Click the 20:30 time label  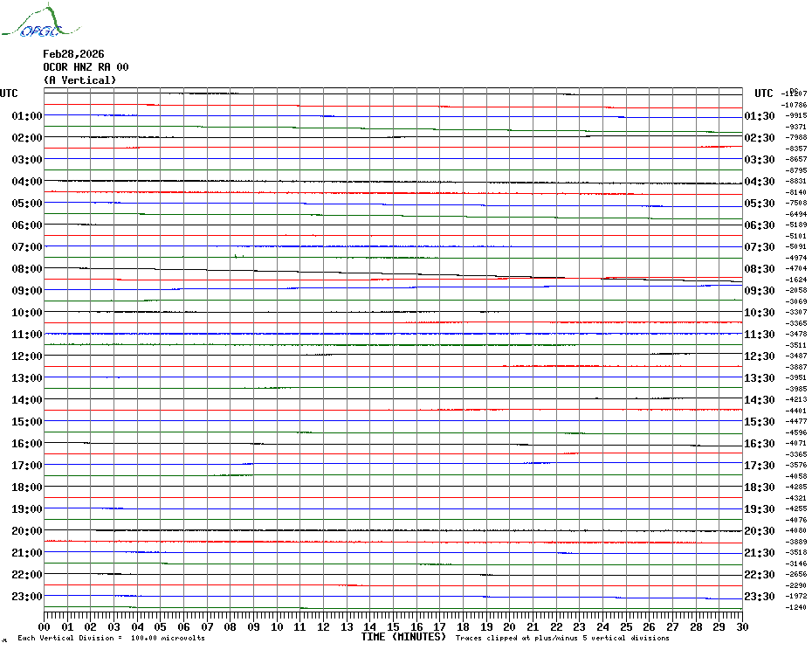coord(760,531)
